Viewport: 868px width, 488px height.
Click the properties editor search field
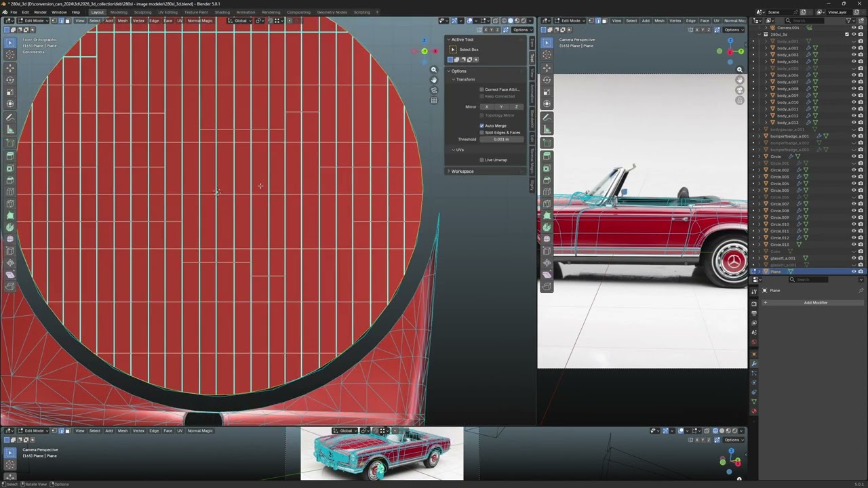pos(807,280)
